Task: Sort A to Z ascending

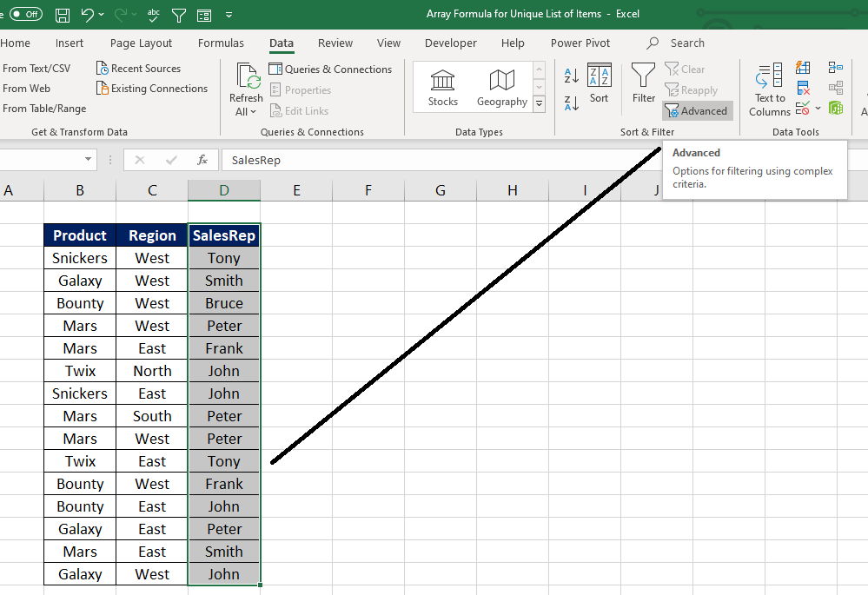Action: click(572, 76)
